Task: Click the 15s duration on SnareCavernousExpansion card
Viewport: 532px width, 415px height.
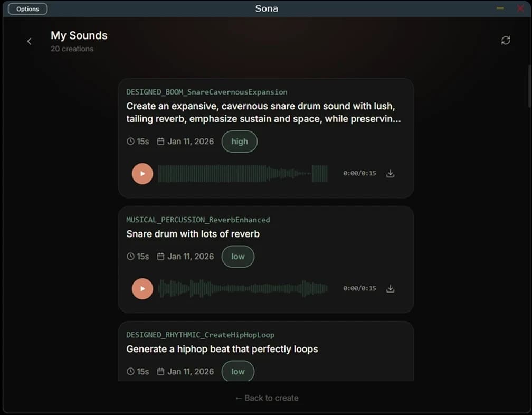Action: pyautogui.click(x=138, y=142)
